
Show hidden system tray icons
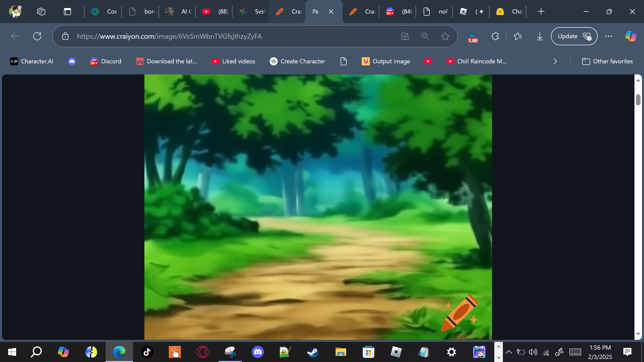(x=509, y=352)
